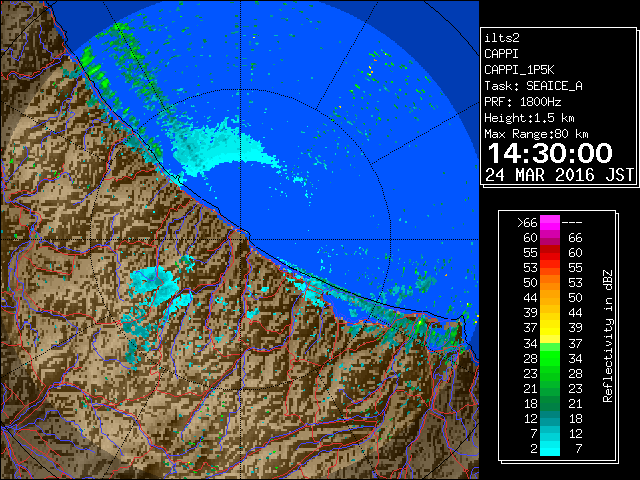Select the cyan 2–7 dBZ legend swatch
The width and height of the screenshot is (640, 480).
[550, 449]
